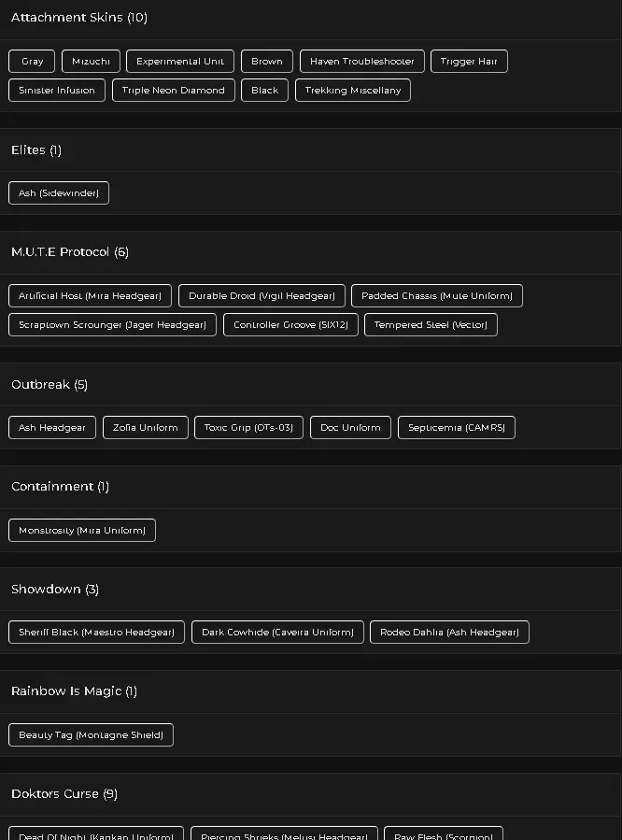The width and height of the screenshot is (622, 840).
Task: Select the Haven Troubleshooter tag
Action: pos(362,62)
